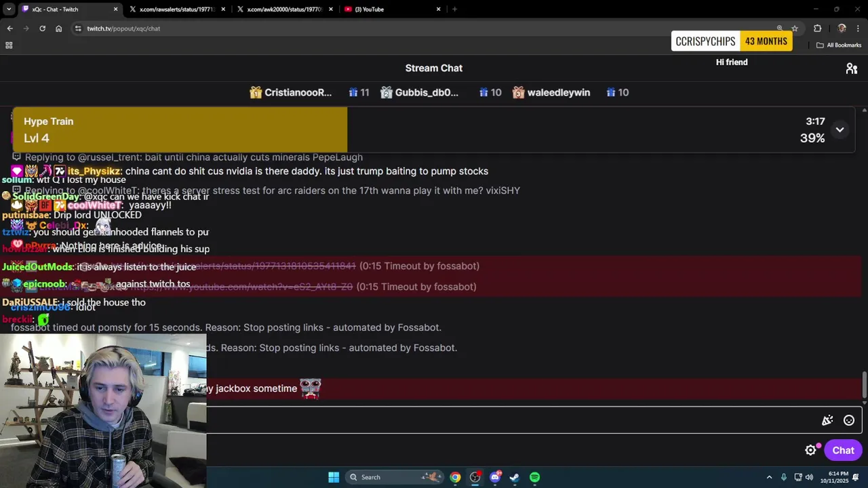868x488 pixels.
Task: Open Steam from the taskbar
Action: coord(515,477)
